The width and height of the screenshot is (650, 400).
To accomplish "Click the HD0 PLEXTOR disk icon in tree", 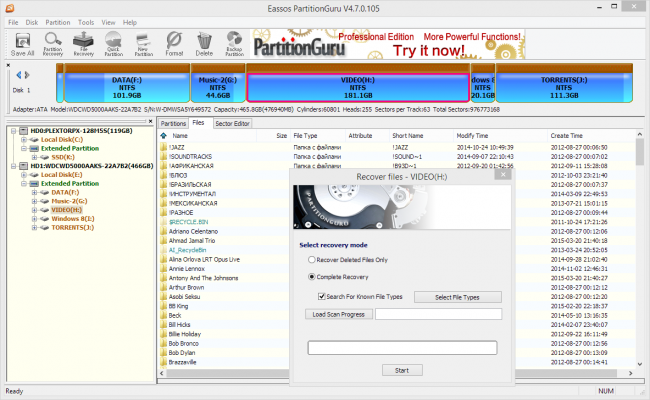I will pyautogui.click(x=24, y=131).
